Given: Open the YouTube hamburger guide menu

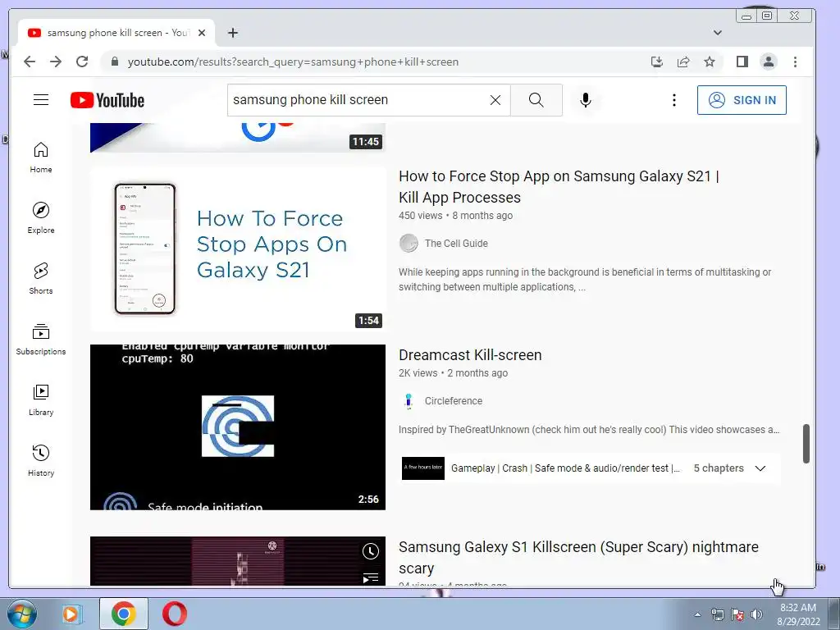Looking at the screenshot, I should (x=41, y=99).
